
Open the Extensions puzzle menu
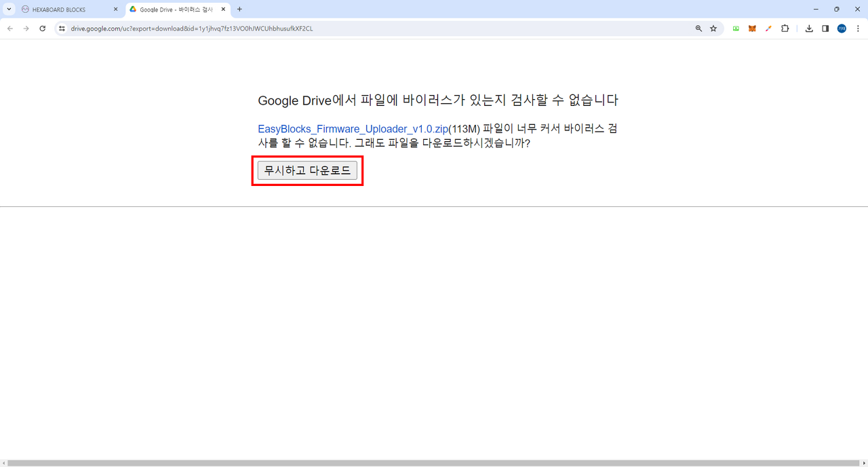click(x=785, y=29)
